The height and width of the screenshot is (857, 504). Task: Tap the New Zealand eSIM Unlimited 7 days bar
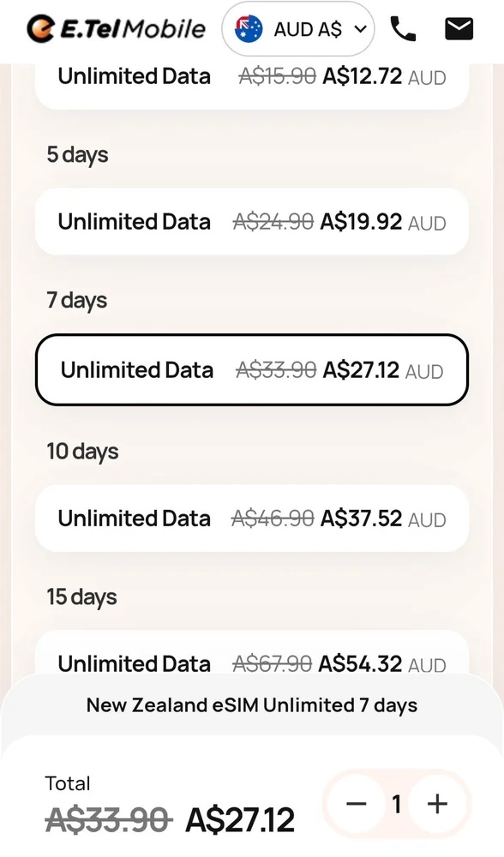click(x=252, y=705)
